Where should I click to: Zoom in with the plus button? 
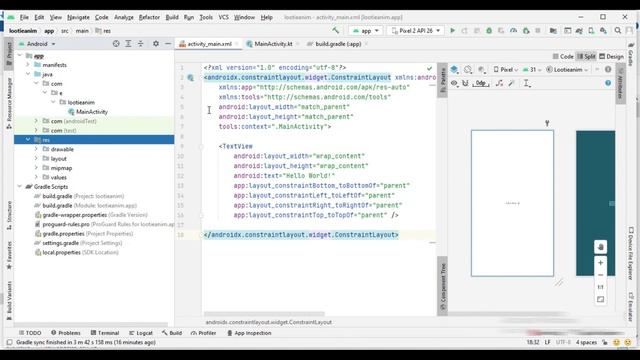tap(600, 263)
